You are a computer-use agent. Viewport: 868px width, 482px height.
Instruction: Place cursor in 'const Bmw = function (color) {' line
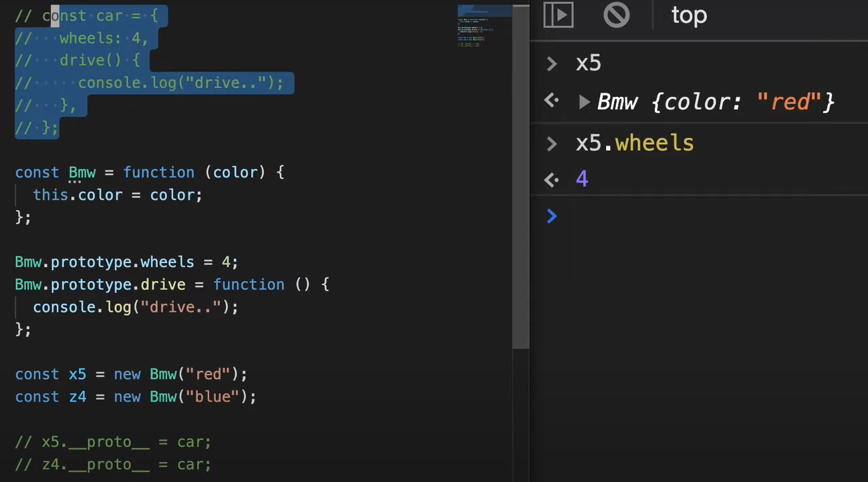coord(150,172)
